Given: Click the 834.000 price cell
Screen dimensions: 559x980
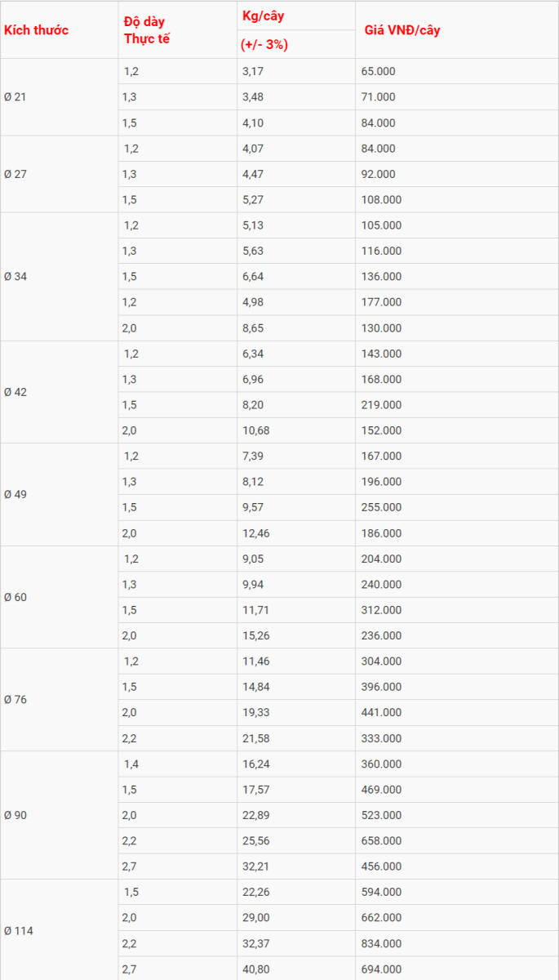Looking at the screenshot, I should point(457,943).
